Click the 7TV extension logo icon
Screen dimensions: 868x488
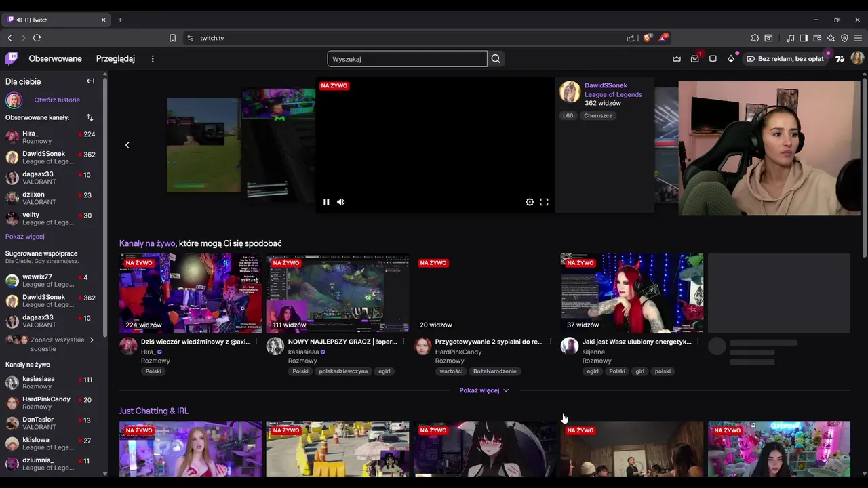coord(841,59)
